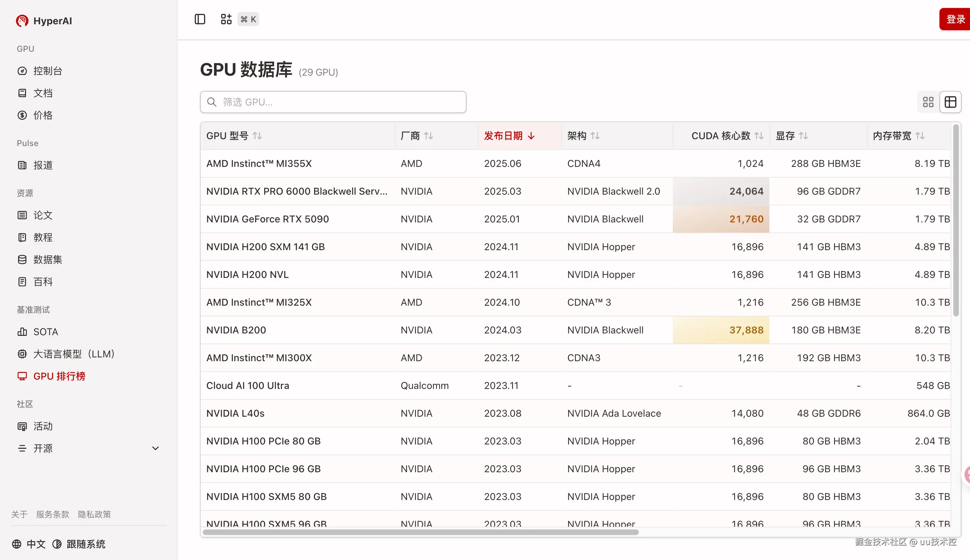Collapse the sidebar using the panel toggle

[200, 19]
